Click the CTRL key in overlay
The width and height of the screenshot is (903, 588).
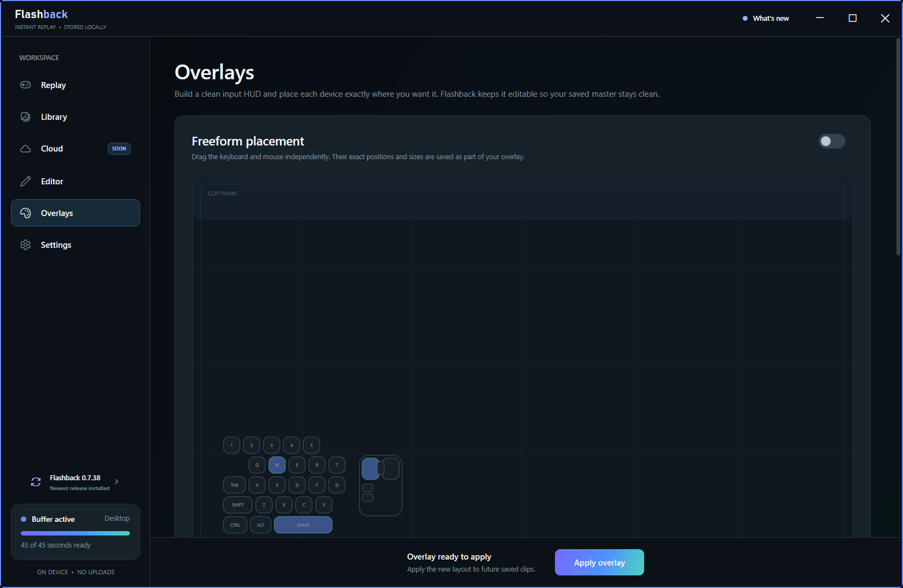[x=235, y=525]
